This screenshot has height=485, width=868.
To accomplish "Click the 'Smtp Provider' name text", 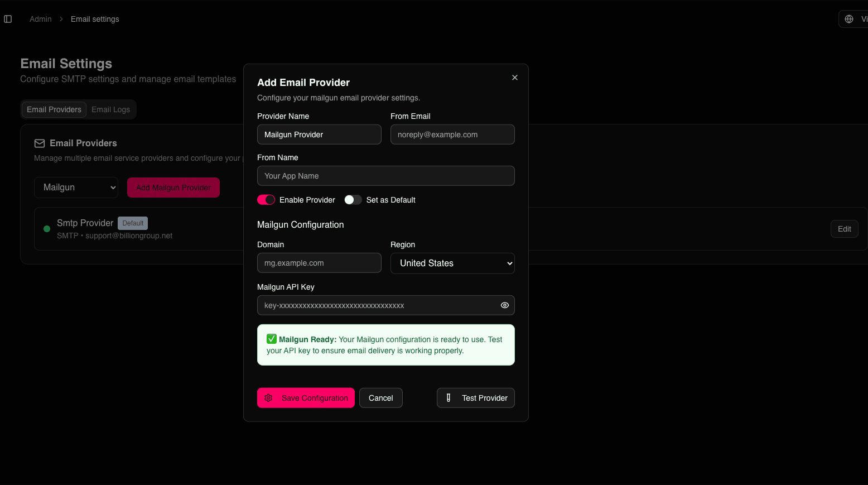I will (85, 223).
